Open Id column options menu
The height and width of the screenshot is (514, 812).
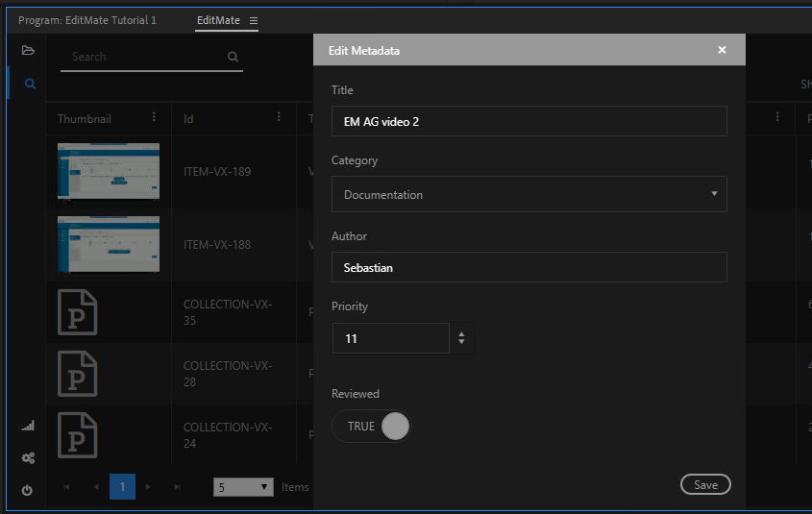[279, 117]
